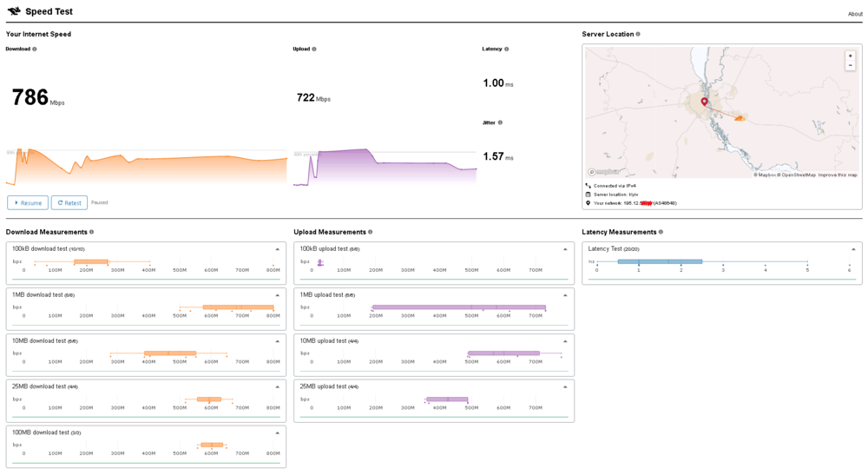Resume the paused speed test
The width and height of the screenshot is (868, 475).
coord(28,203)
